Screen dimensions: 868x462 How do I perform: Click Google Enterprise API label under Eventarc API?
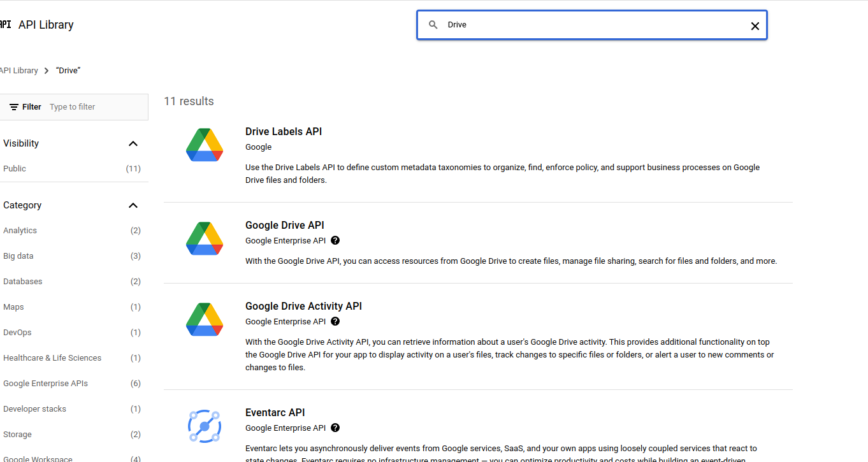[x=286, y=428]
